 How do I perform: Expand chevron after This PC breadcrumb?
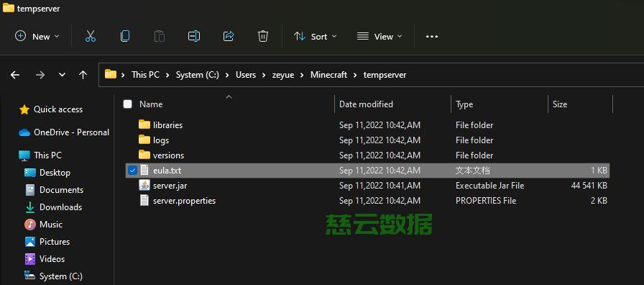167,75
